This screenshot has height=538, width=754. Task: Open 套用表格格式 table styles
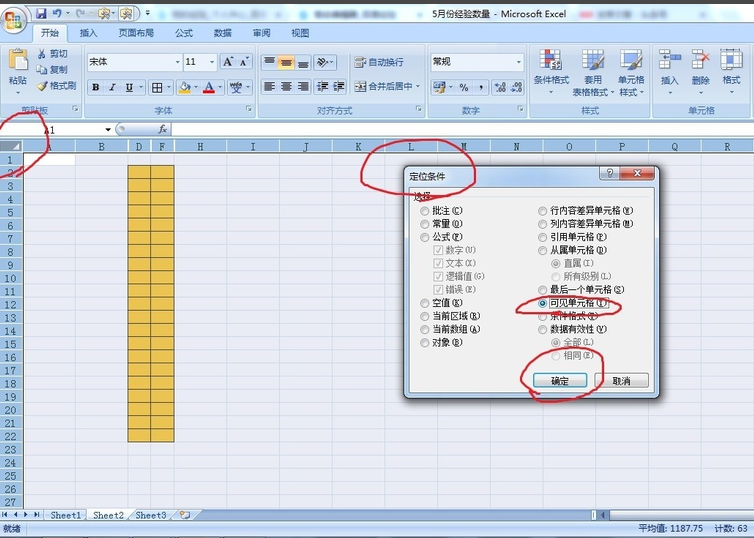point(593,72)
